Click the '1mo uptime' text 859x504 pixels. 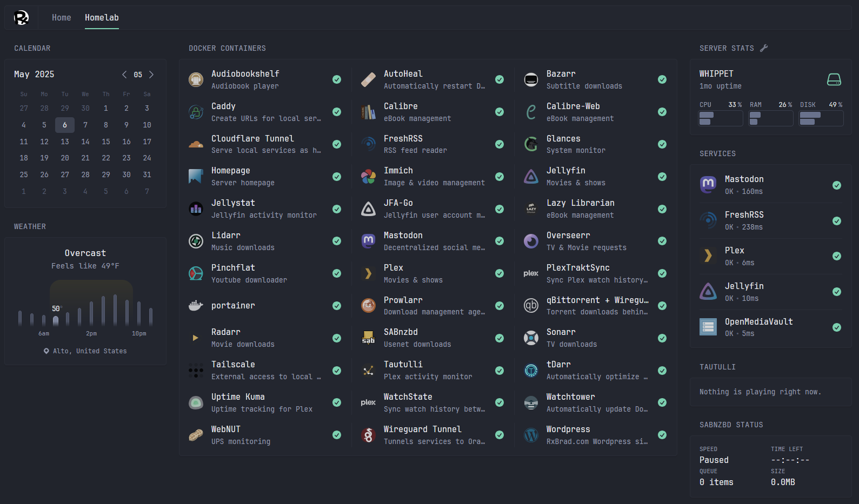tap(721, 86)
